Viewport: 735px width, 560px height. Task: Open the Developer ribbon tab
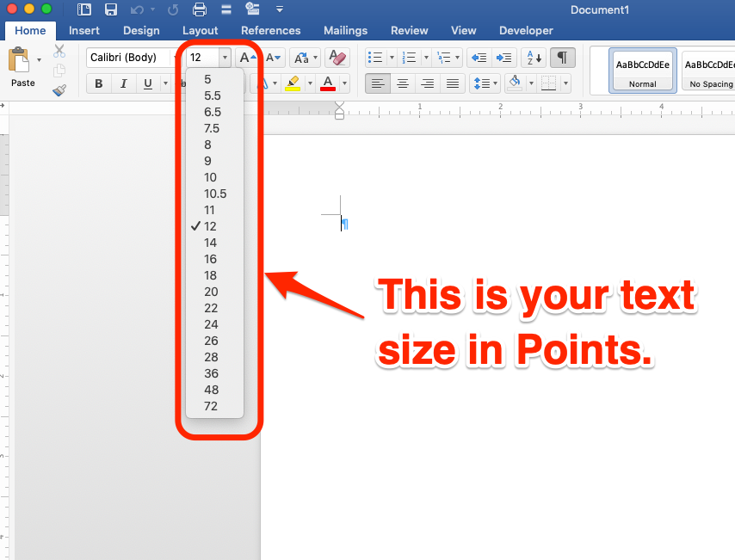click(x=526, y=30)
